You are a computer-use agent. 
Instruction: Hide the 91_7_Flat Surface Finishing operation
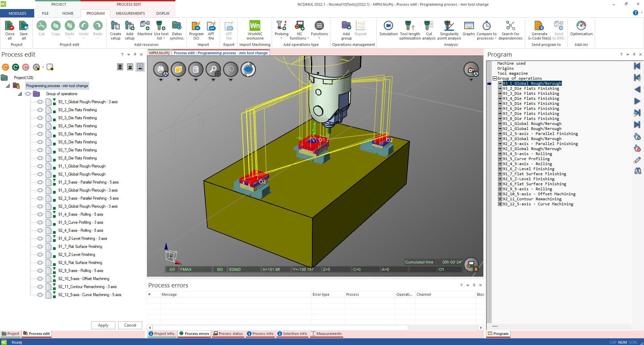coord(40,247)
